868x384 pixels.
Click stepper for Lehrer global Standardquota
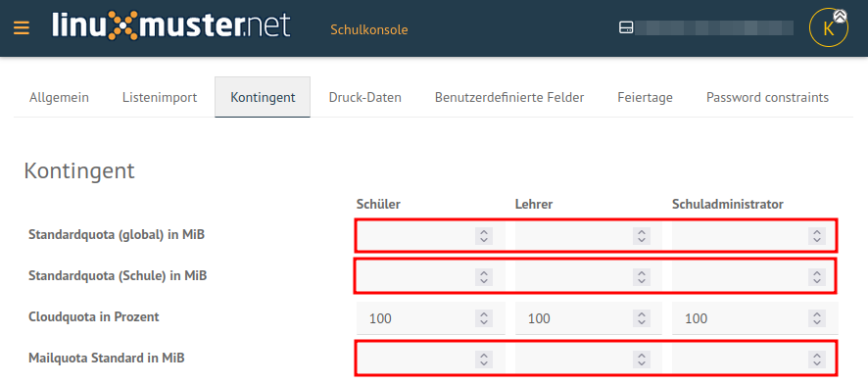point(642,236)
